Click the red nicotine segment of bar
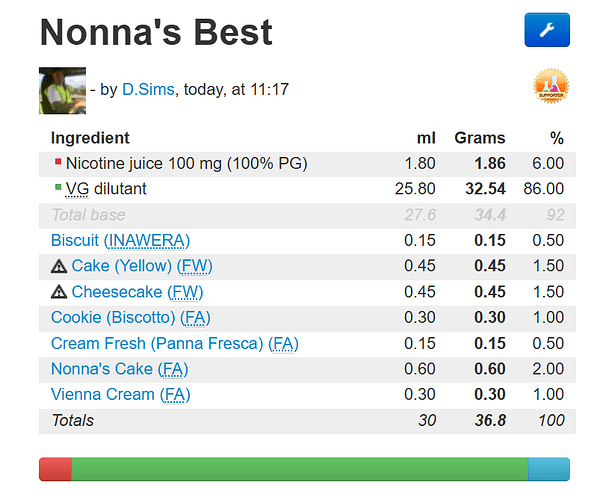 coord(55,469)
